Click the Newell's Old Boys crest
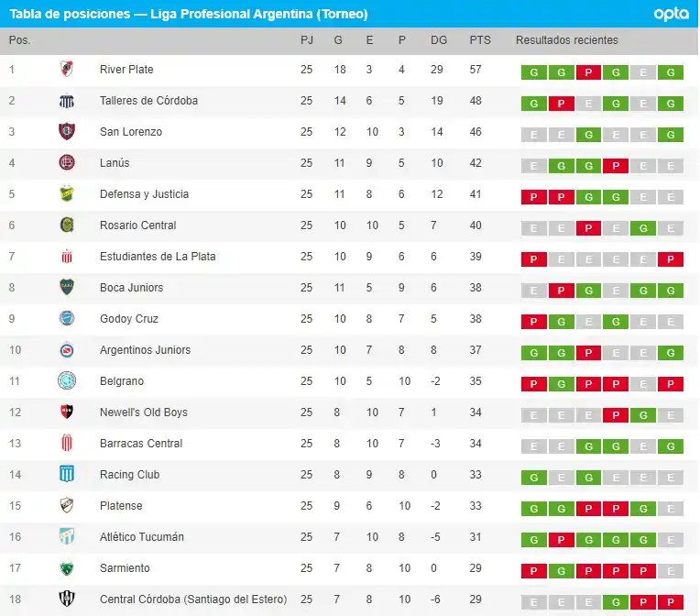Screen dimensions: 700x616 [66, 412]
